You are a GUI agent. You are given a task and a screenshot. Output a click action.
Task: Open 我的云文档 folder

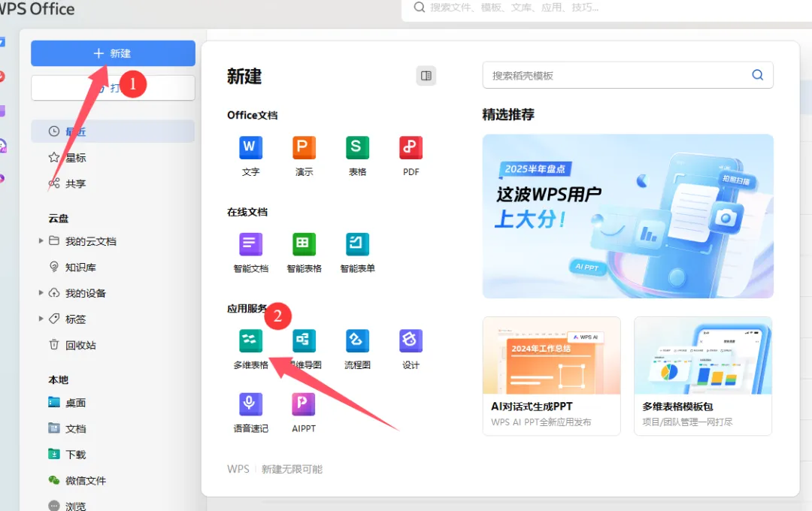tap(90, 241)
